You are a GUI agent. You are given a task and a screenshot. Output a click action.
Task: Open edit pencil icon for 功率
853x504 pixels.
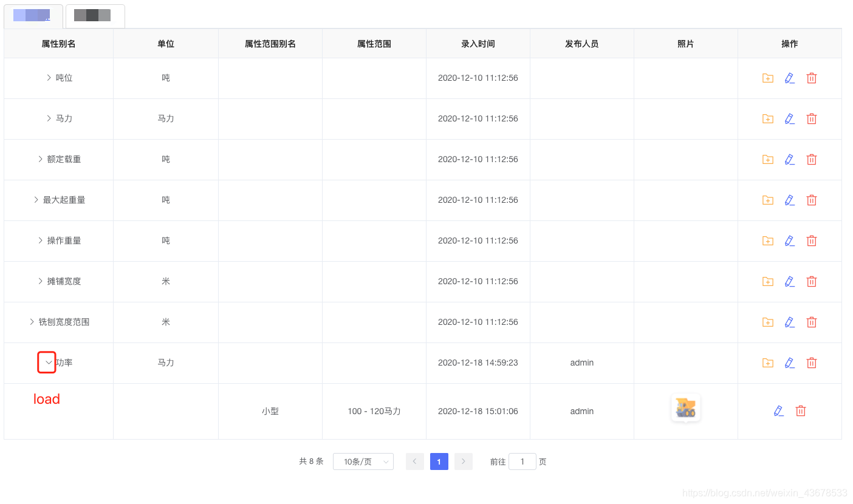pos(789,363)
